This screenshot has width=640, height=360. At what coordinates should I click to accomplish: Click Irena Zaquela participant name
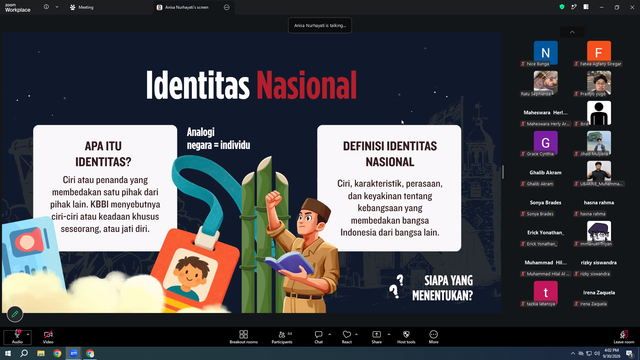coord(599,293)
